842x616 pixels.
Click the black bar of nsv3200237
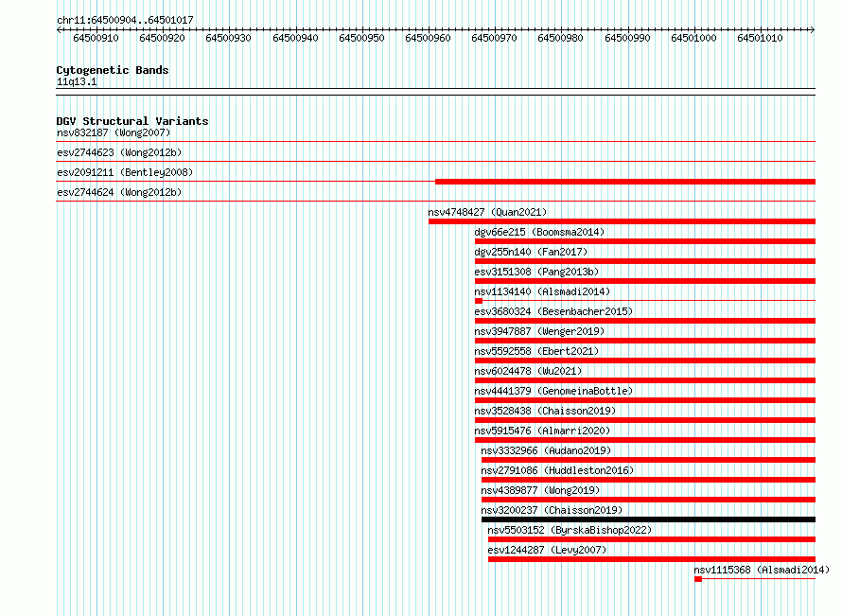(648, 519)
